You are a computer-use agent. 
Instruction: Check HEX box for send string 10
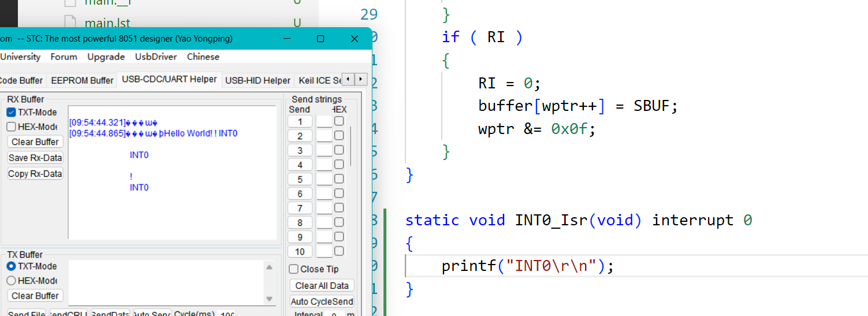pos(339,251)
